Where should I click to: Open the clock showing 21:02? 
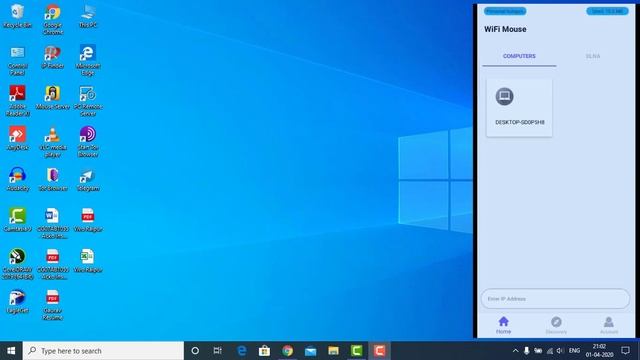pos(600,351)
